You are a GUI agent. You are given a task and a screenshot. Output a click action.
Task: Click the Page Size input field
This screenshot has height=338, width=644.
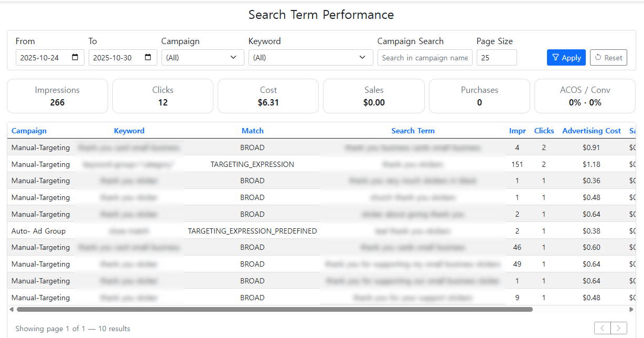(x=496, y=58)
